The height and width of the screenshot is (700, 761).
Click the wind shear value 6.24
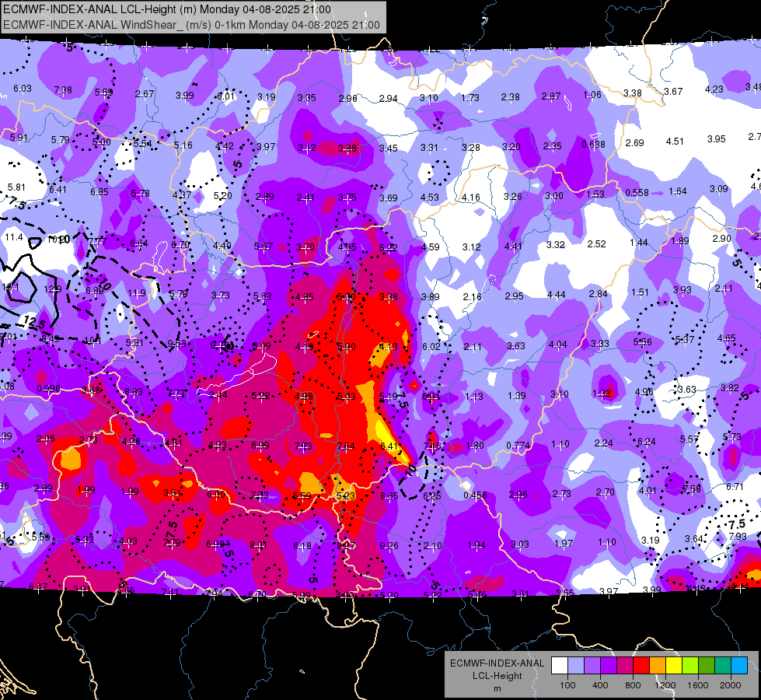pos(647,441)
